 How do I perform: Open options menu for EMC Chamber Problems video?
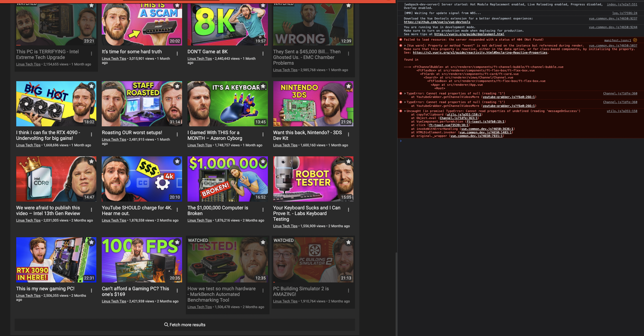[x=349, y=54]
